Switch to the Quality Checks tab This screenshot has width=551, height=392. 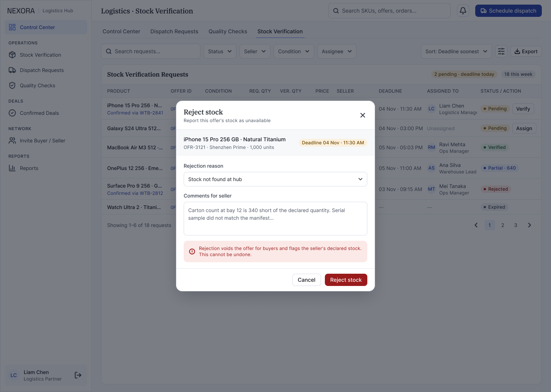[228, 31]
